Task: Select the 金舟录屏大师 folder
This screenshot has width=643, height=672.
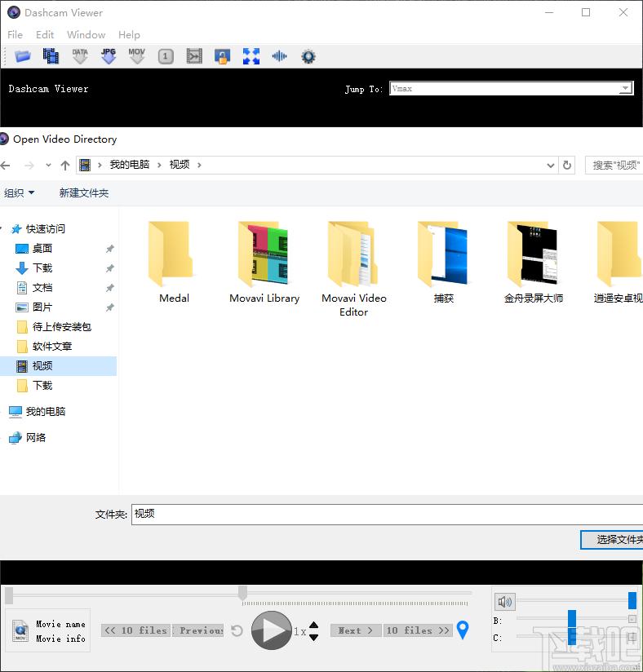Action: coord(533,262)
